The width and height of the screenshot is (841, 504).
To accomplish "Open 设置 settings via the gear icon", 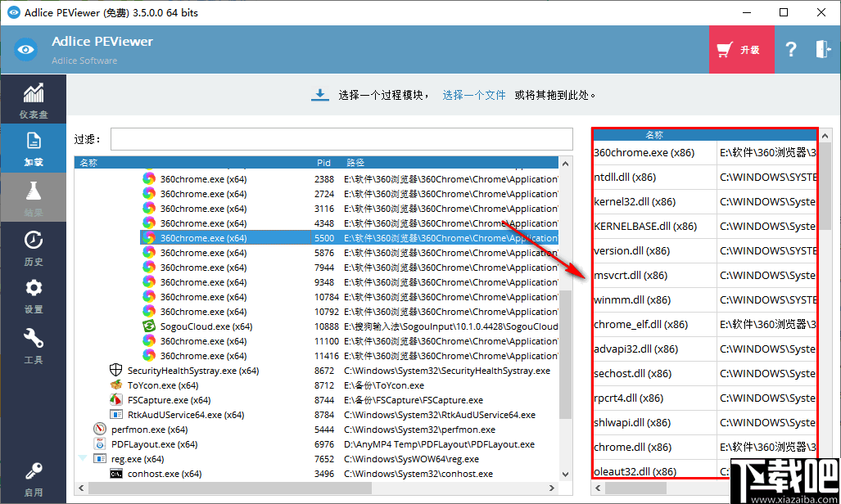I will tap(33, 295).
